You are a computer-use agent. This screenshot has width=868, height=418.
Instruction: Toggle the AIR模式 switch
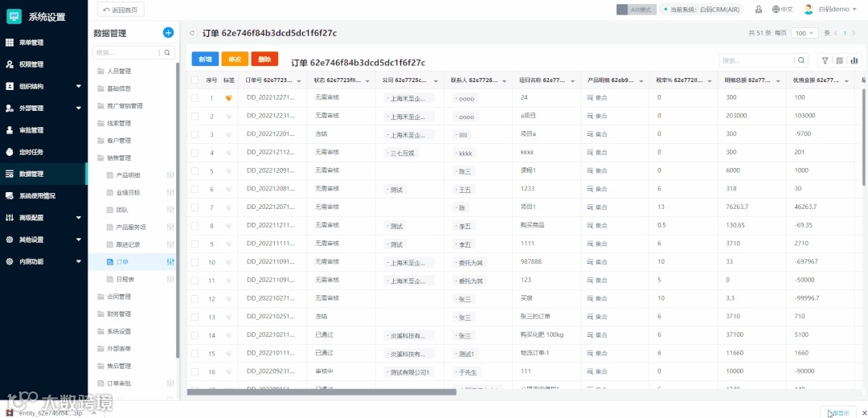(636, 10)
